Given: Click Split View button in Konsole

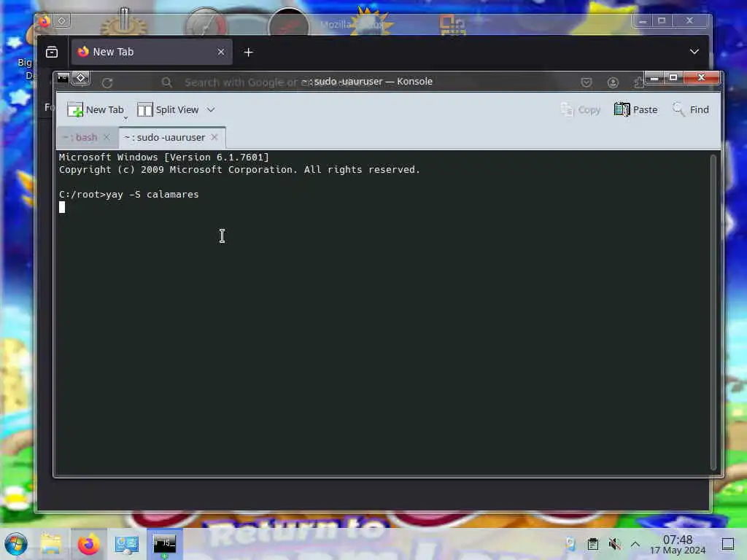Looking at the screenshot, I should click(168, 109).
